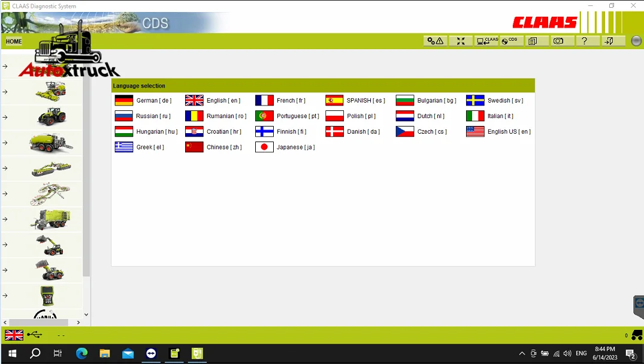Select the telehandler machine
644x364 pixels.
(50, 245)
